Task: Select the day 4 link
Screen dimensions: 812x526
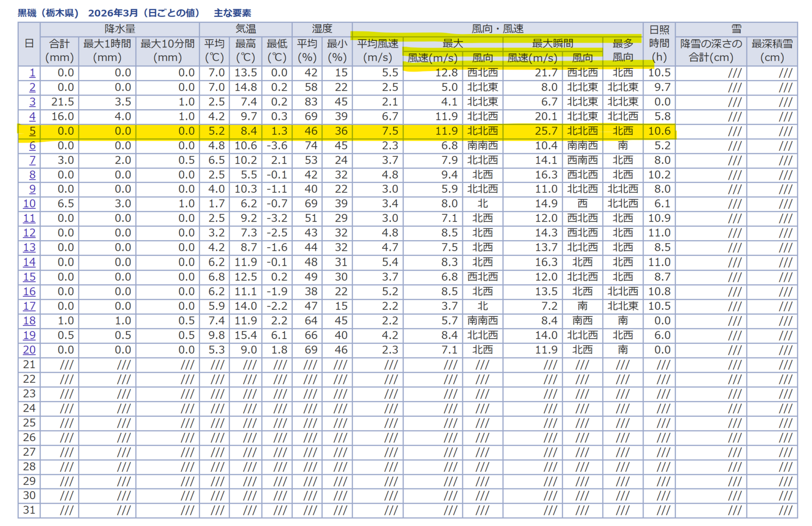Action: (x=32, y=117)
